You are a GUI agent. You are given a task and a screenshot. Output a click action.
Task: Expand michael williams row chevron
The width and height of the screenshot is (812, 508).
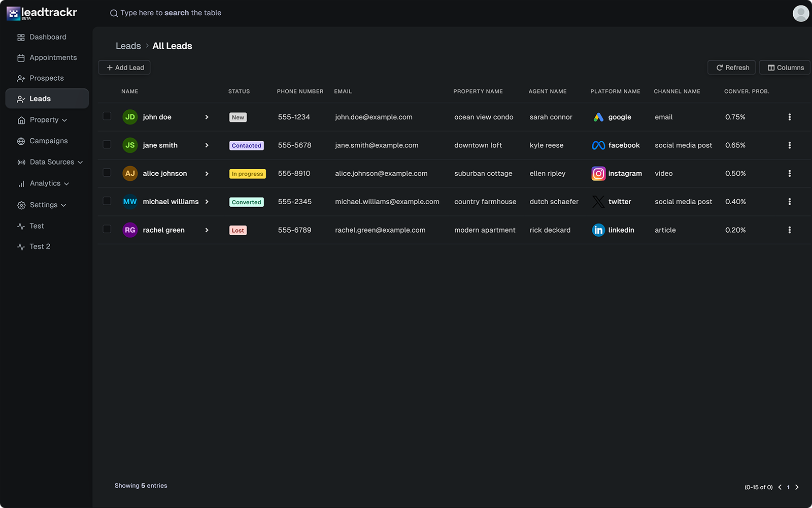(207, 202)
